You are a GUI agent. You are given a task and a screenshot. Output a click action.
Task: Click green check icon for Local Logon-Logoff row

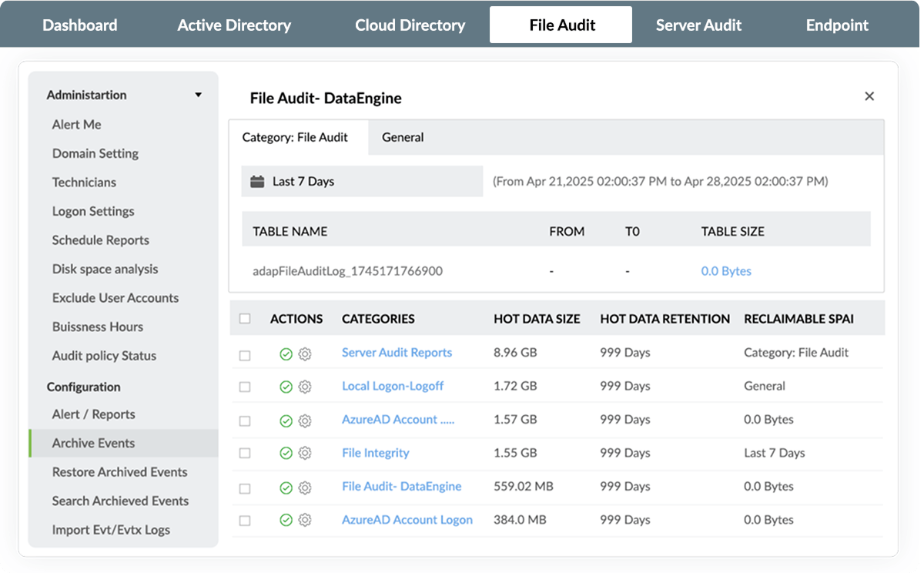point(286,387)
